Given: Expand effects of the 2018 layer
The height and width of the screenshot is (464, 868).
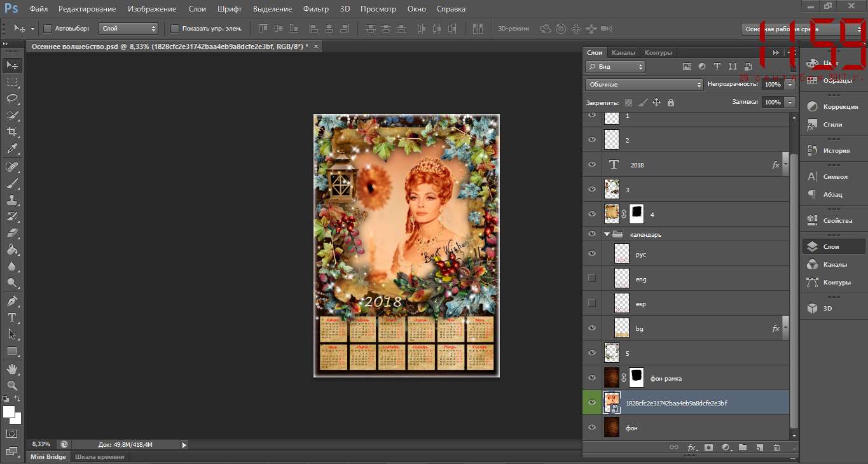Looking at the screenshot, I should click(x=786, y=164).
